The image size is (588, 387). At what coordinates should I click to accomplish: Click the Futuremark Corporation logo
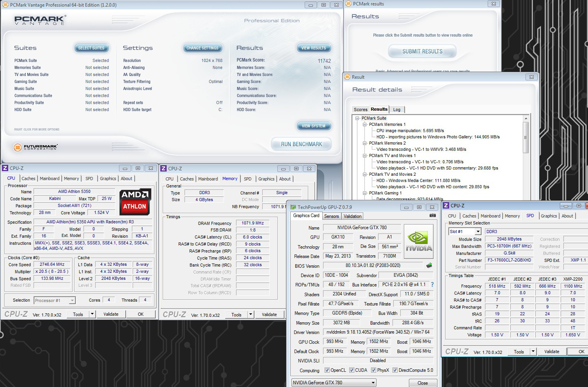click(x=36, y=147)
